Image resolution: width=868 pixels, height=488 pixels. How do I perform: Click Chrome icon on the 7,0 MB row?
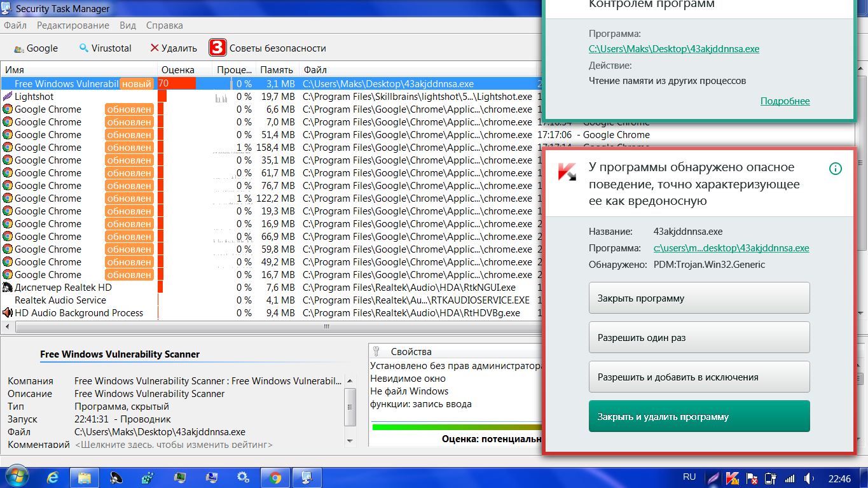8,122
